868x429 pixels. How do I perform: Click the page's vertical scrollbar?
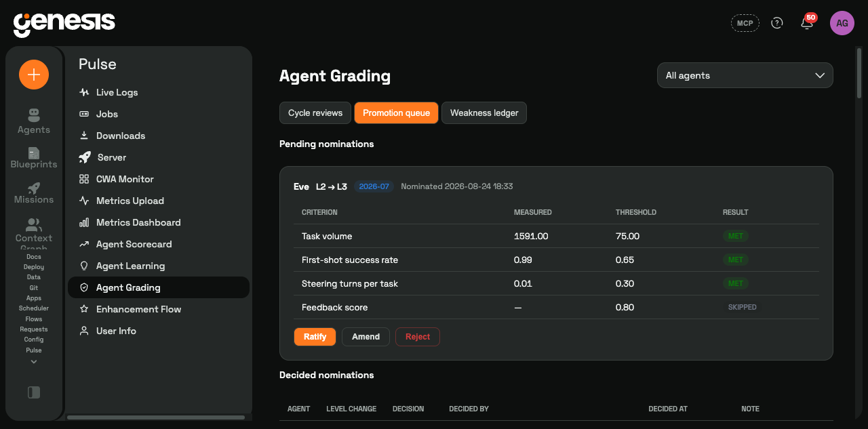[x=859, y=73]
